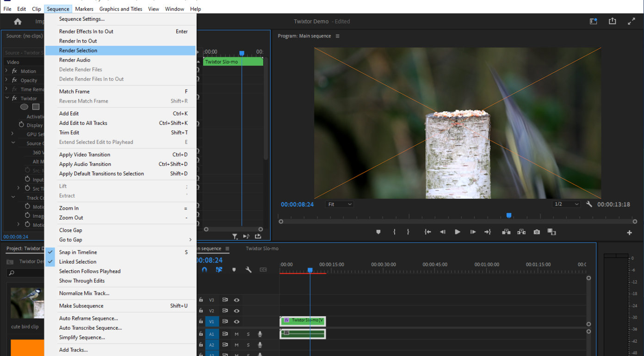The image size is (644, 356).
Task: Open timeline settings with the wrench icon
Action: (248, 270)
